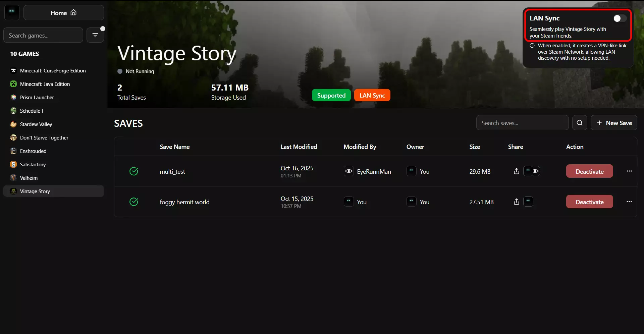This screenshot has width=644, height=334.
Task: Click shared avatar for foggy hermit world
Action: [x=528, y=202]
